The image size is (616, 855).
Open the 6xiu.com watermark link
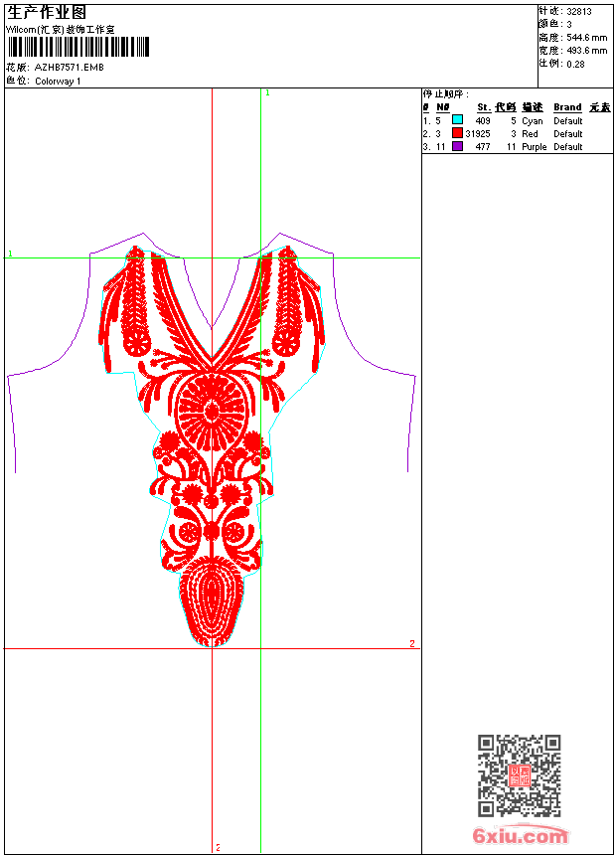(x=520, y=837)
